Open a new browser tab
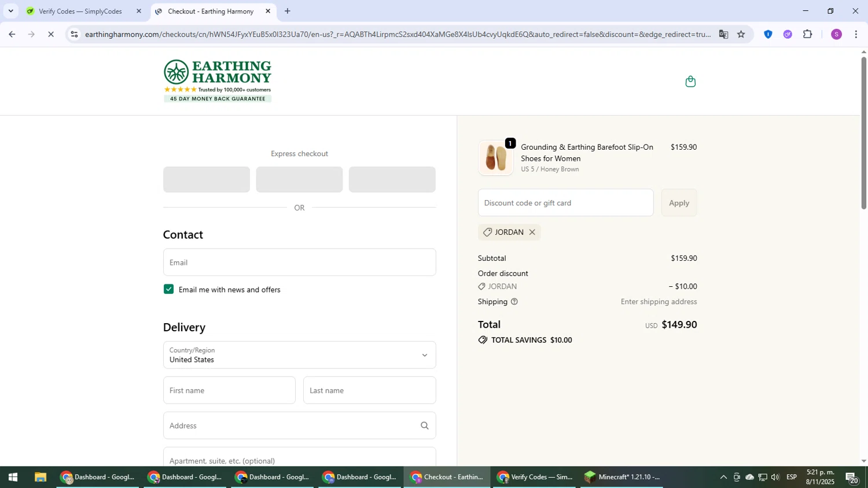Screen dimensions: 868x488 click(287, 11)
